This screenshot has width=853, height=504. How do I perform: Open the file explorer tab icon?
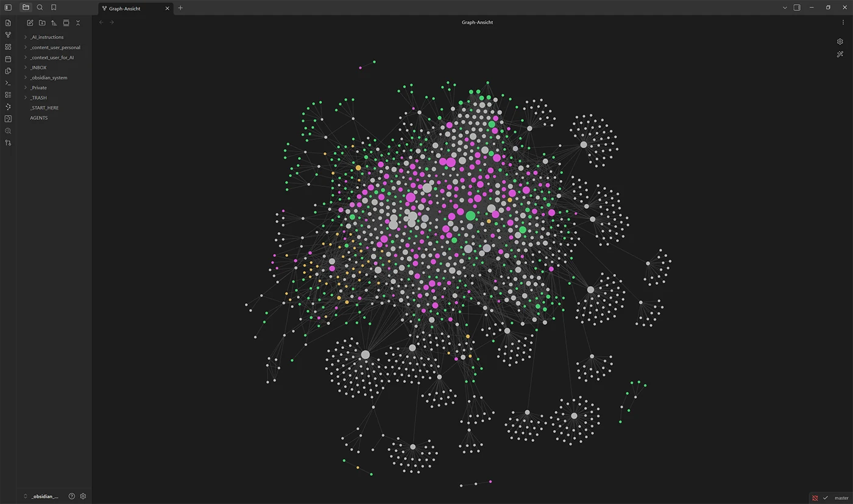(x=26, y=7)
